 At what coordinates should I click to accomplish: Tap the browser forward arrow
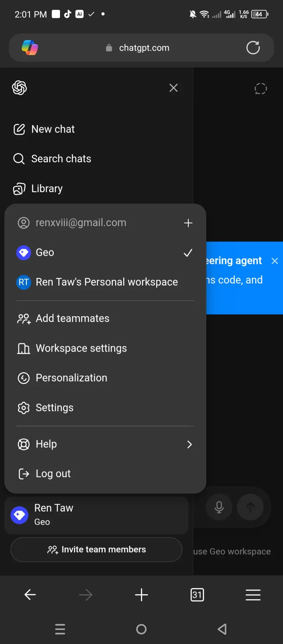click(x=86, y=595)
